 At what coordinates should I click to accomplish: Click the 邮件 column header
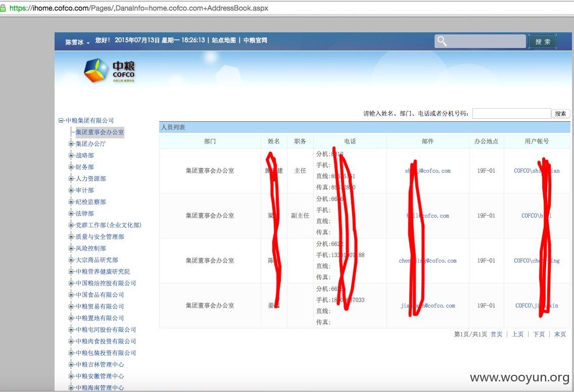[x=427, y=141]
